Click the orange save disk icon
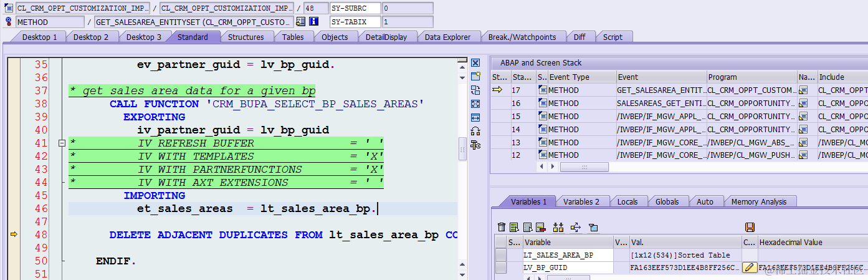868x280 pixels. 750,228
